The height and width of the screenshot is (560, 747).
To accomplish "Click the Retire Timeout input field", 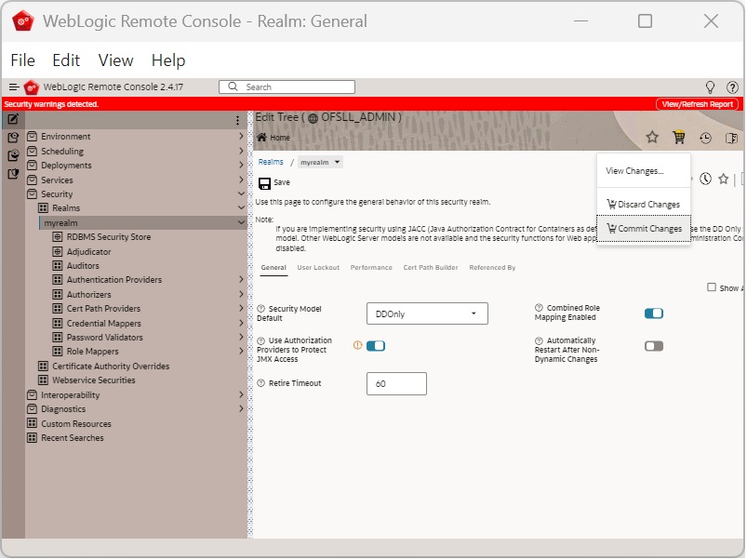I will coord(396,384).
